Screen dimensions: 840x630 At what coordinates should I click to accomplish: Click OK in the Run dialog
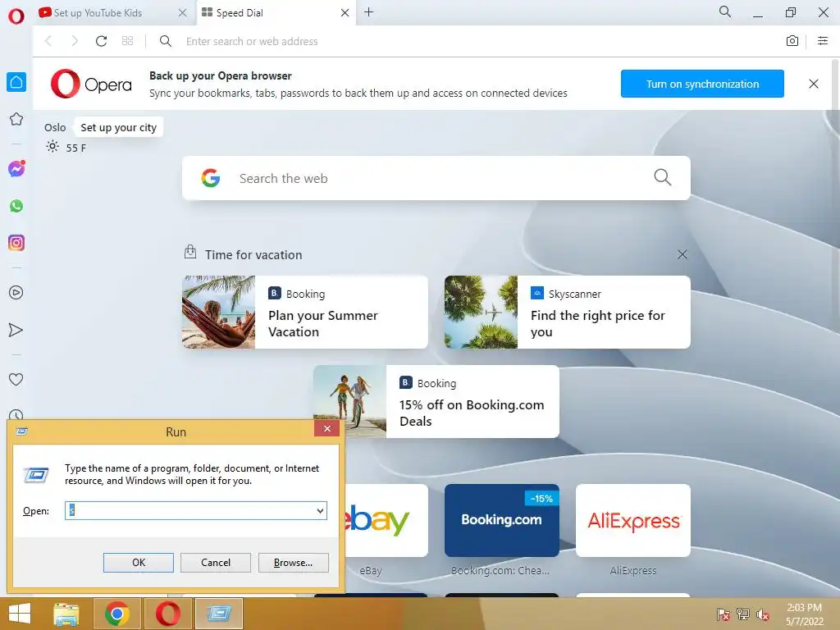tap(138, 563)
